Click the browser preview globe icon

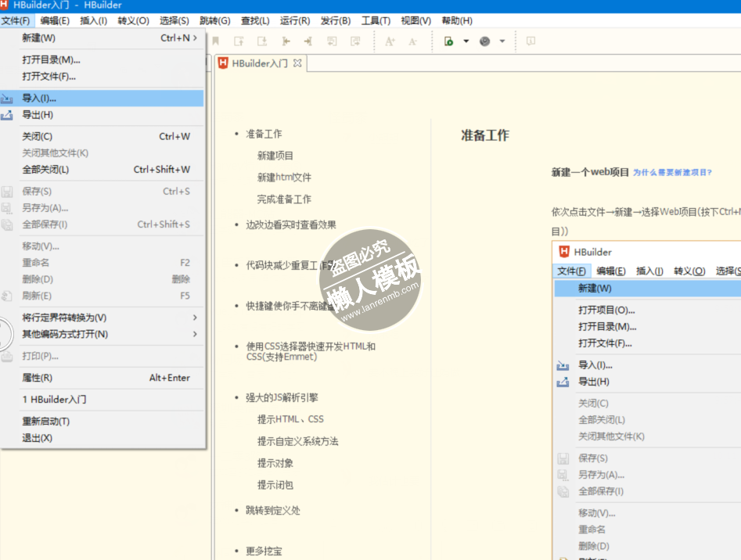tap(485, 41)
